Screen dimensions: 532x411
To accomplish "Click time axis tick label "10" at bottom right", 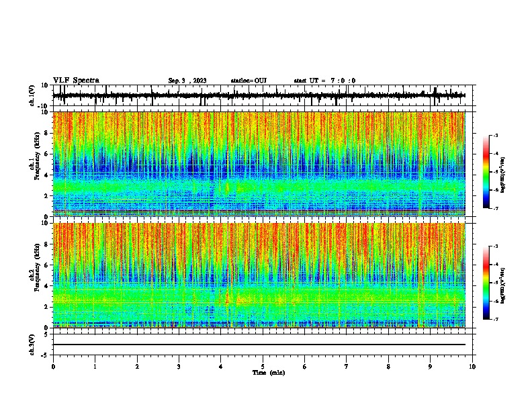I will pyautogui.click(x=472, y=367).
